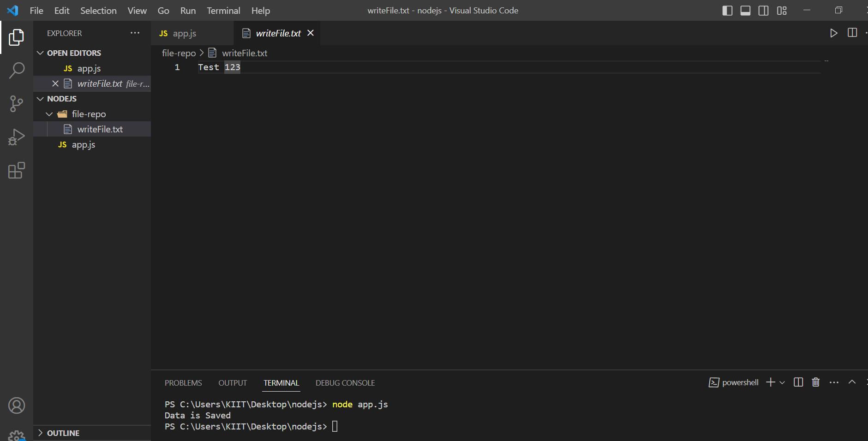Click the file-repo breadcrumb

pos(179,53)
